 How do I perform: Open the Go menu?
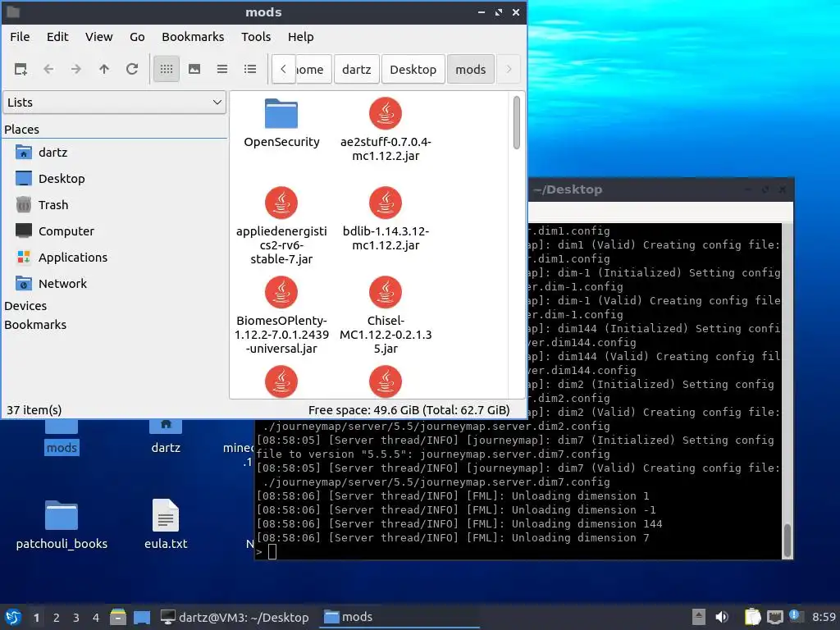[137, 37]
